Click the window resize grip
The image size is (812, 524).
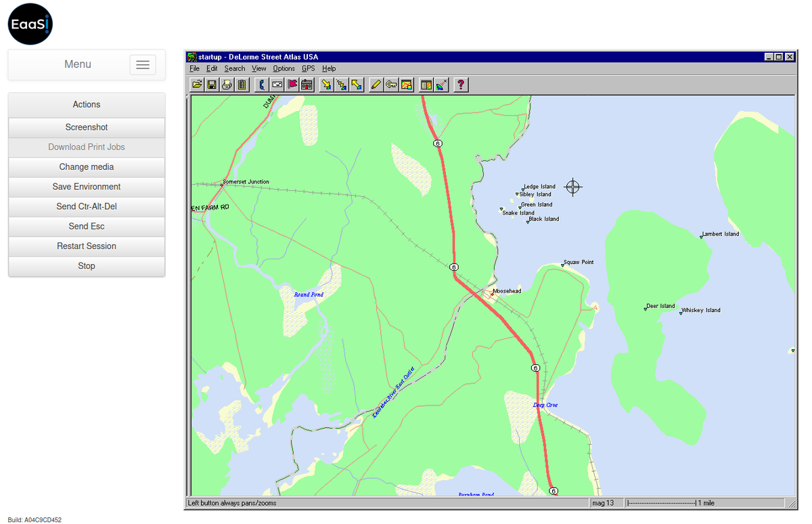792,504
